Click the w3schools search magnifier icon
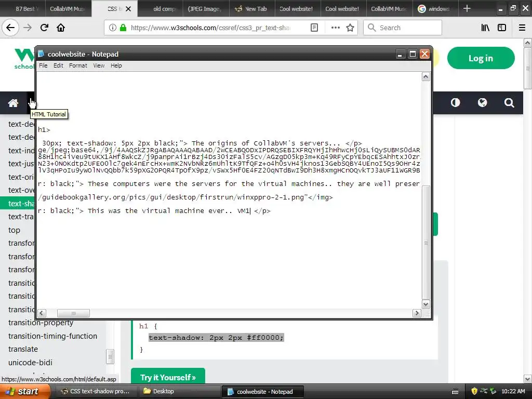 point(509,102)
